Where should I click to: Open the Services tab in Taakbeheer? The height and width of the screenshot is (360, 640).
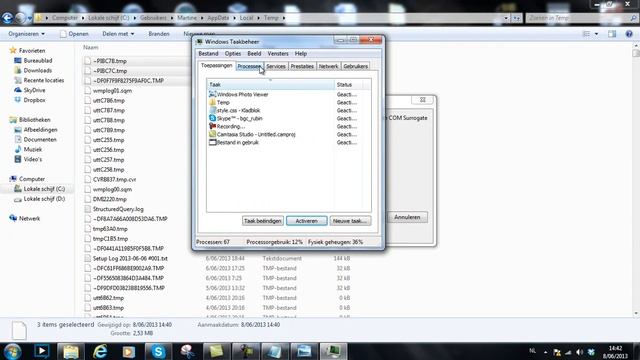pos(276,66)
